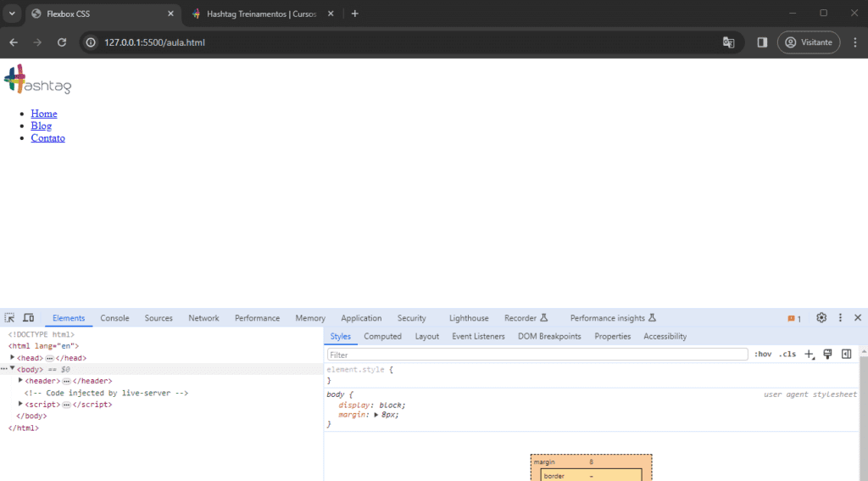
Task: Activate the inspect element picker icon
Action: [x=9, y=317]
